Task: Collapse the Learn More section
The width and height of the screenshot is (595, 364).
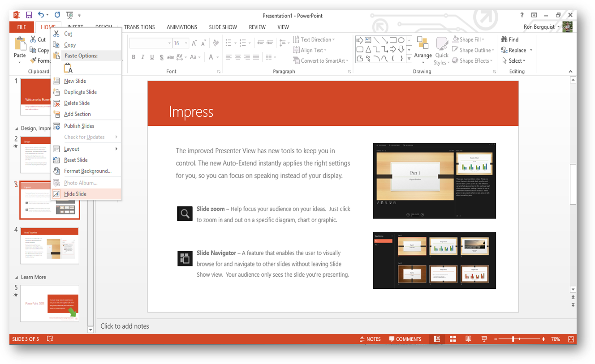Action: pos(17,277)
